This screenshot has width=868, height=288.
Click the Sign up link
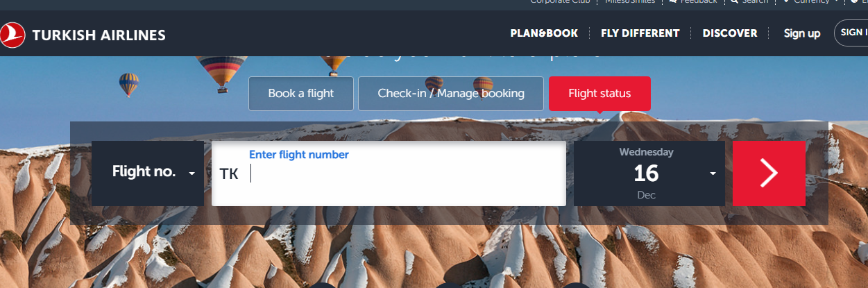click(802, 33)
